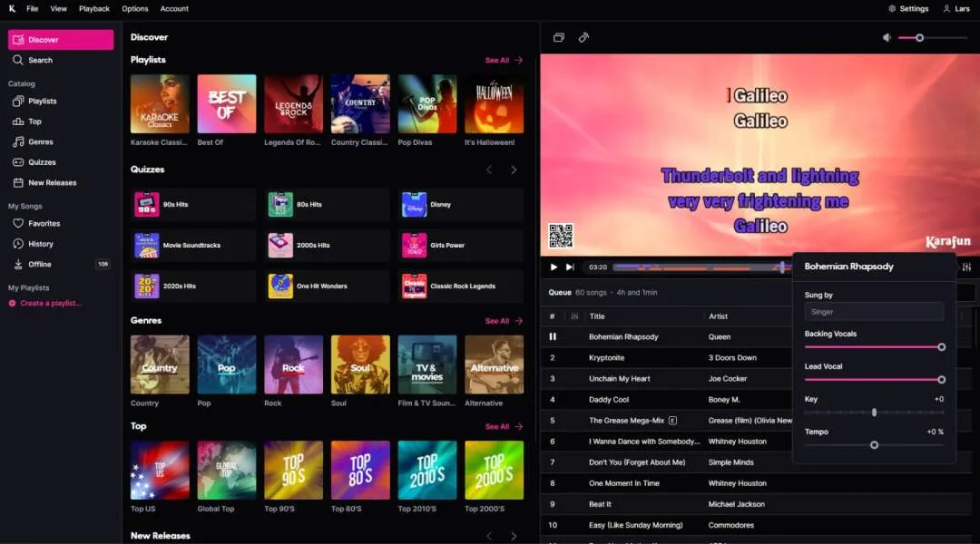Start the Movie Soundtracks quiz
Viewport: 980px width, 544px height.
pos(194,246)
